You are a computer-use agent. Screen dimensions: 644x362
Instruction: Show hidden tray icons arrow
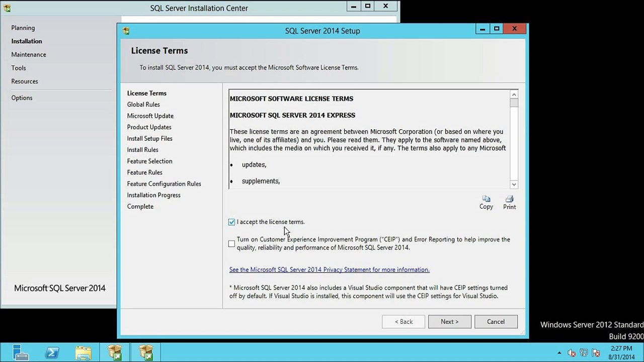(x=559, y=352)
